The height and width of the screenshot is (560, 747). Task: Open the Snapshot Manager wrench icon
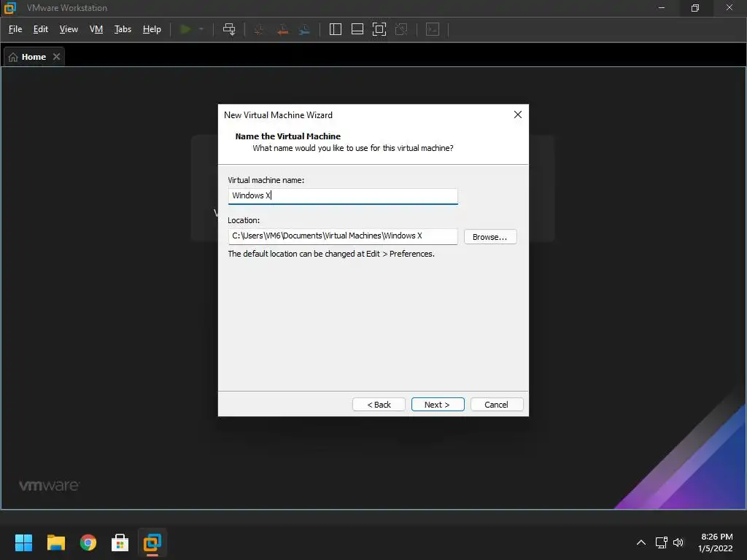304,29
